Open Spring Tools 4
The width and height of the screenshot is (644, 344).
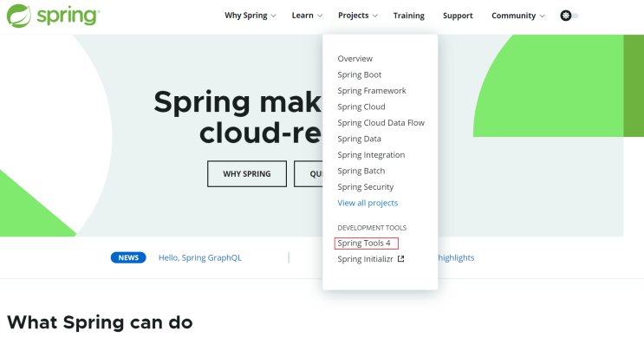coord(364,243)
